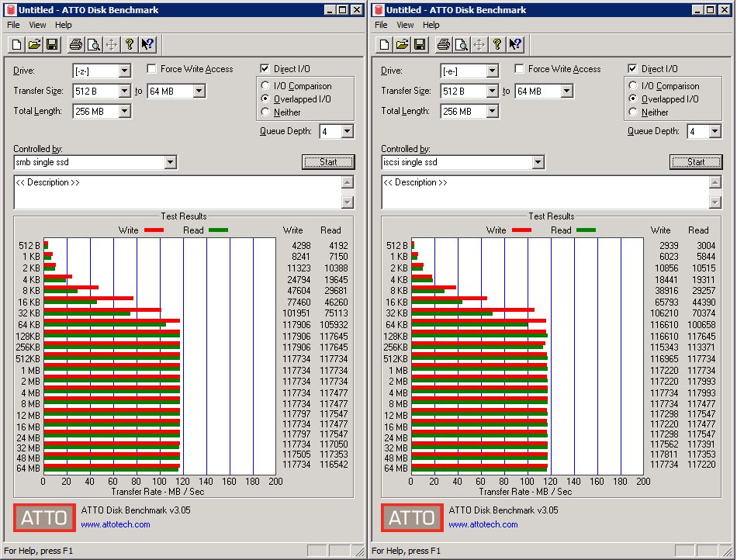Open Help menu in left window
The height and width of the screenshot is (560, 737).
tap(64, 25)
